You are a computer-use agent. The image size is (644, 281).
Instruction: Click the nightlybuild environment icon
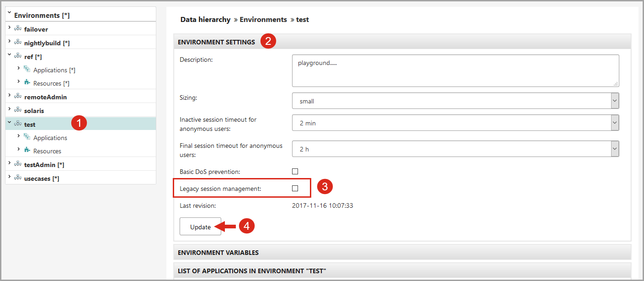click(x=18, y=43)
